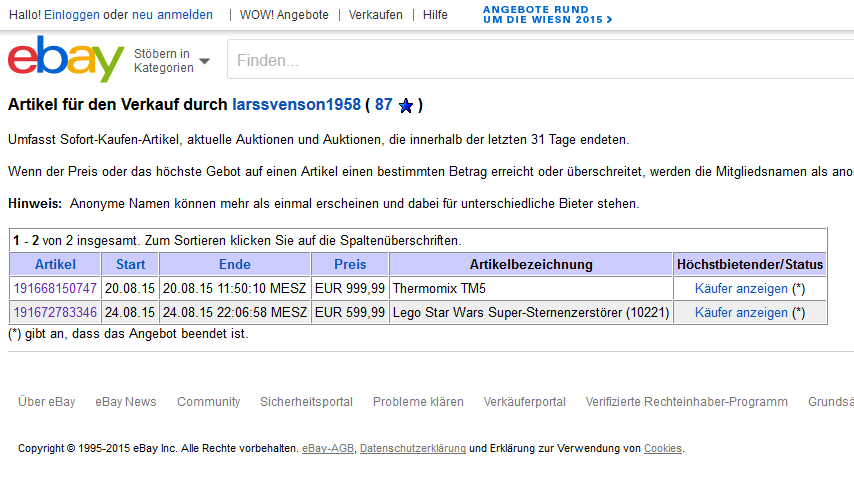Click the Finden search field
Screen dimensions: 854x479
click(540, 60)
